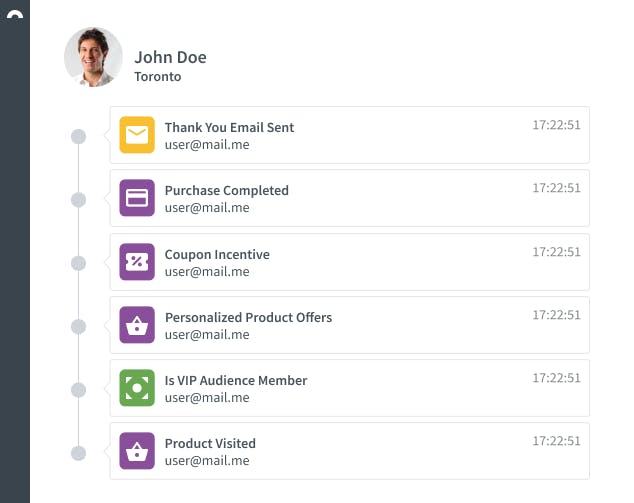Click the Purchase Completed credit card icon
The width and height of the screenshot is (634, 503).
pos(137,198)
